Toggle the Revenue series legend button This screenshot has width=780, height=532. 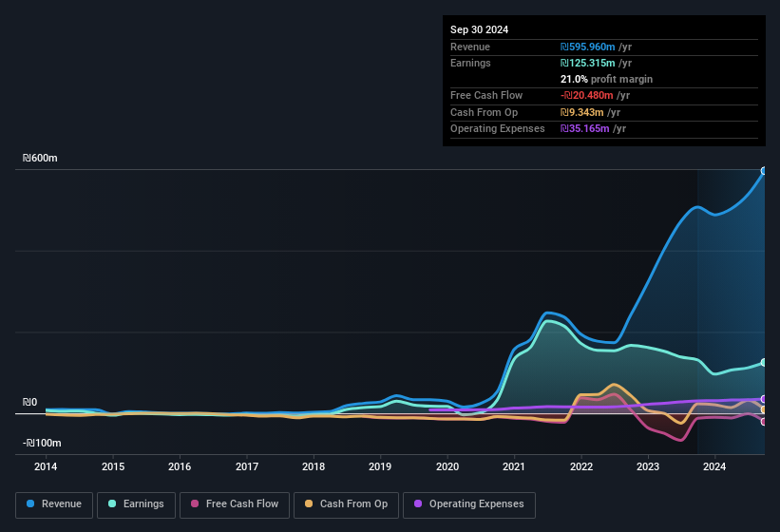(x=54, y=504)
